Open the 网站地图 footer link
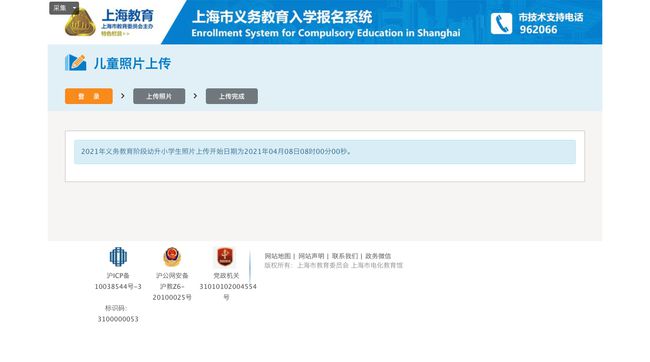The width and height of the screenshot is (650, 362). pos(278,256)
